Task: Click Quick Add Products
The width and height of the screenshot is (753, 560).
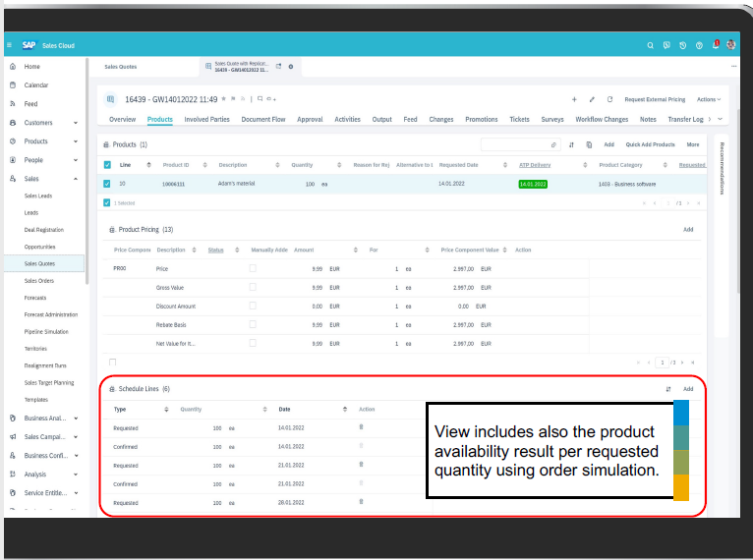Action: point(650,144)
